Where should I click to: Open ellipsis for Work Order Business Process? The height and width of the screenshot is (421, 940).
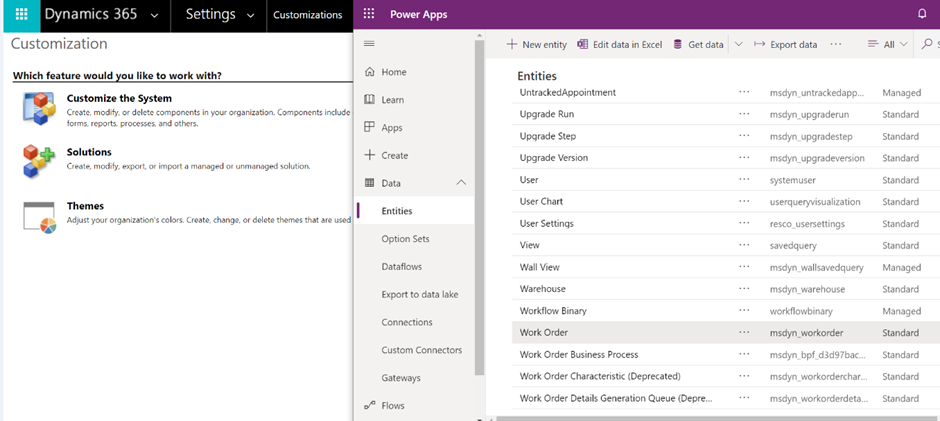pyautogui.click(x=745, y=354)
